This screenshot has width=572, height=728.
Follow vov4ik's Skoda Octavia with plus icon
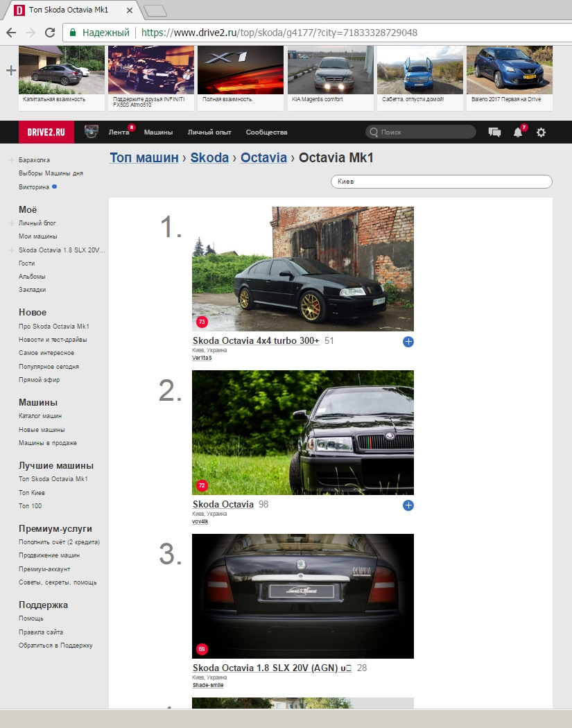tap(408, 505)
